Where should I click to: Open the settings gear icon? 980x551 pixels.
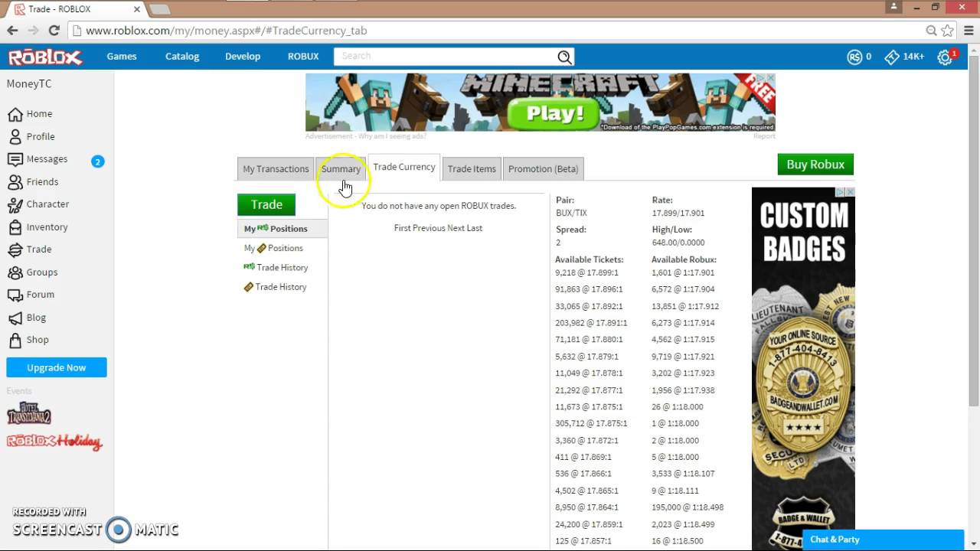946,57
